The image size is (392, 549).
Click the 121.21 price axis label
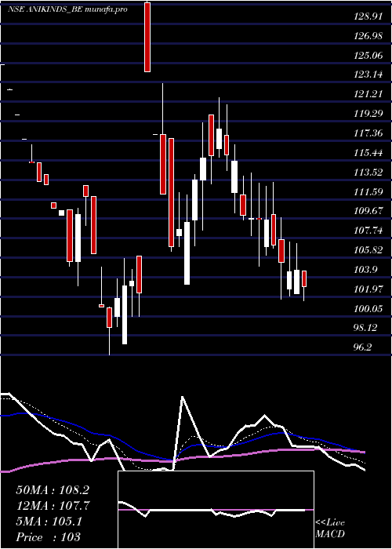pos(367,94)
